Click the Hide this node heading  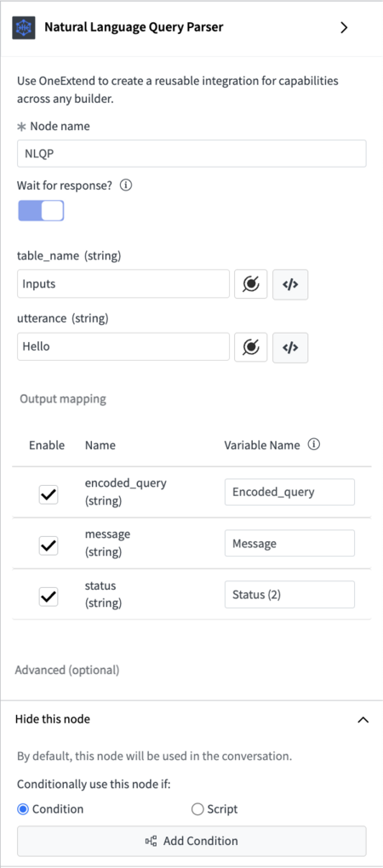point(53,719)
